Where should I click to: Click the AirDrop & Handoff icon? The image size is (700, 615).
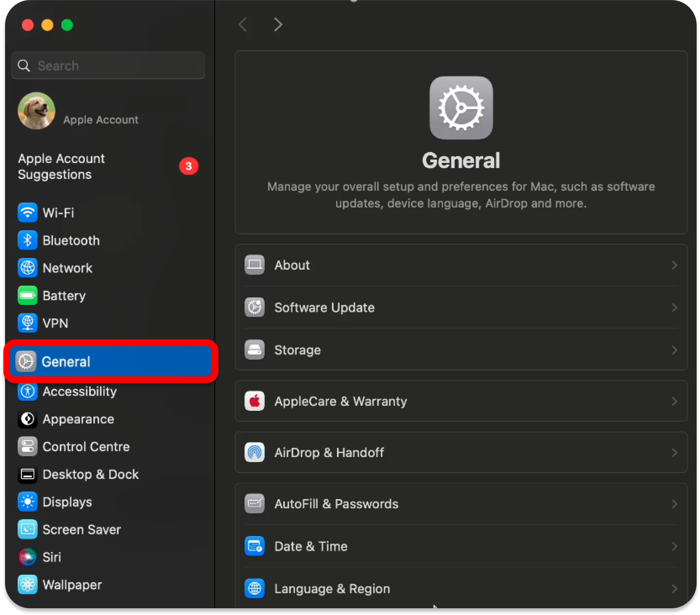[255, 452]
